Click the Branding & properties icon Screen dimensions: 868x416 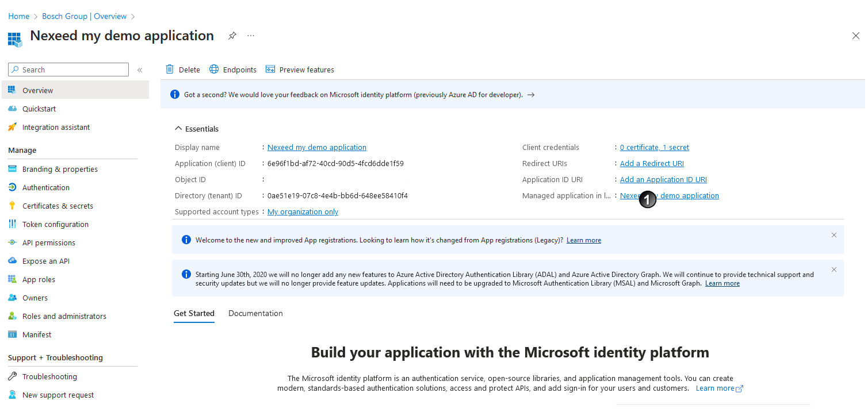[x=12, y=169]
